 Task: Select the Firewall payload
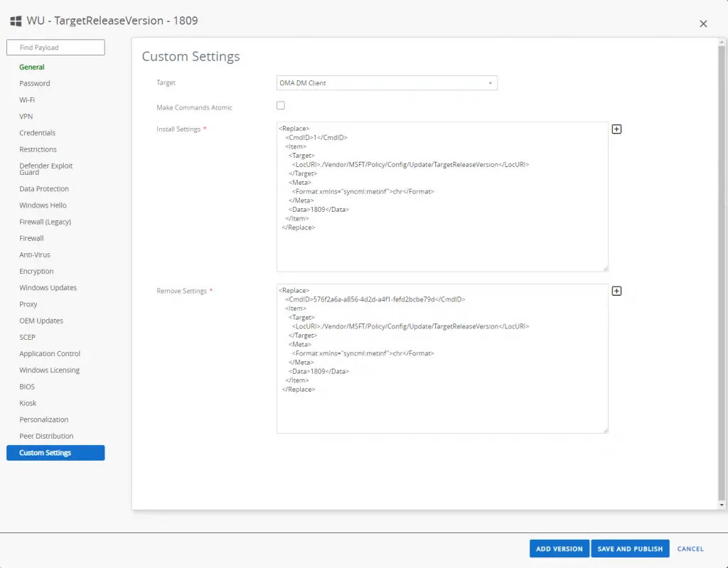tap(31, 238)
